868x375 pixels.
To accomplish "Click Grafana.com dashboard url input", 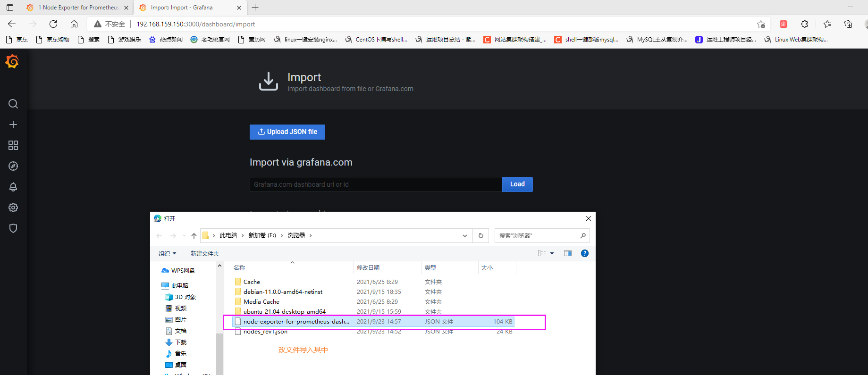I will 376,184.
